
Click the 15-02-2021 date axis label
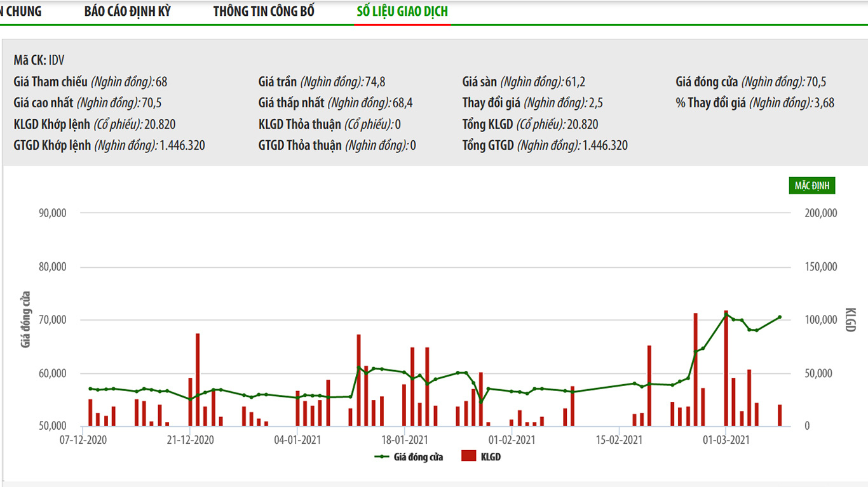620,440
